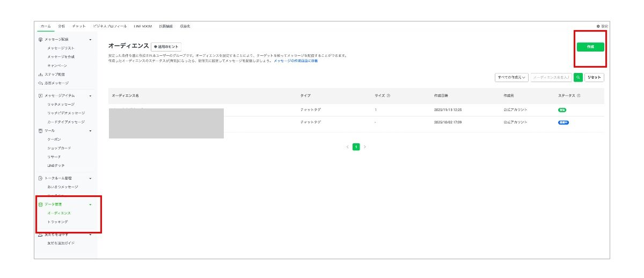Viewport: 644px width, 278px height.
Task: Open the すべての作成元 filter dropdown
Action: click(x=511, y=78)
